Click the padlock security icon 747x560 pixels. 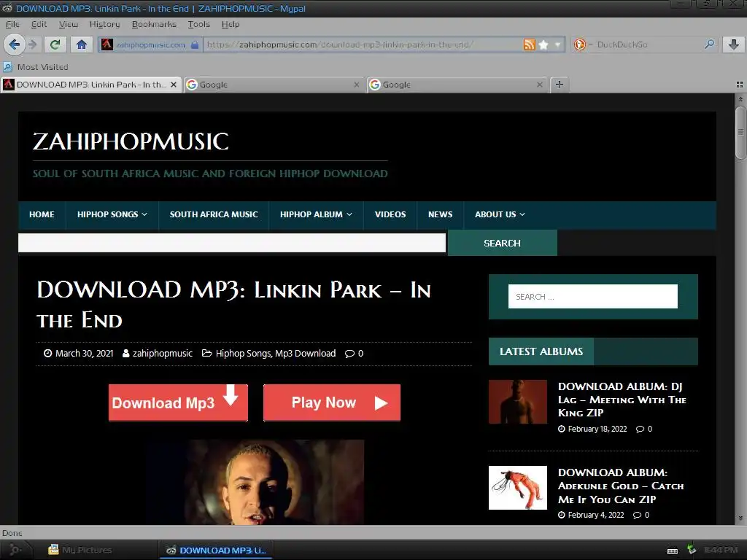[194, 44]
